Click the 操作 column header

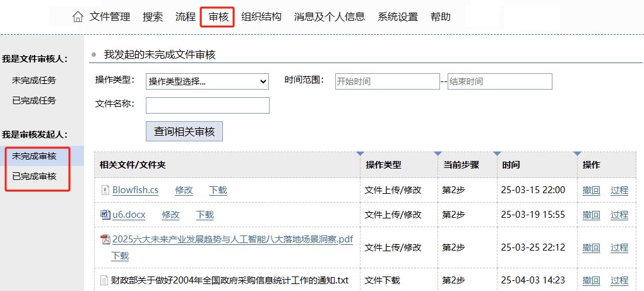pyautogui.click(x=592, y=165)
